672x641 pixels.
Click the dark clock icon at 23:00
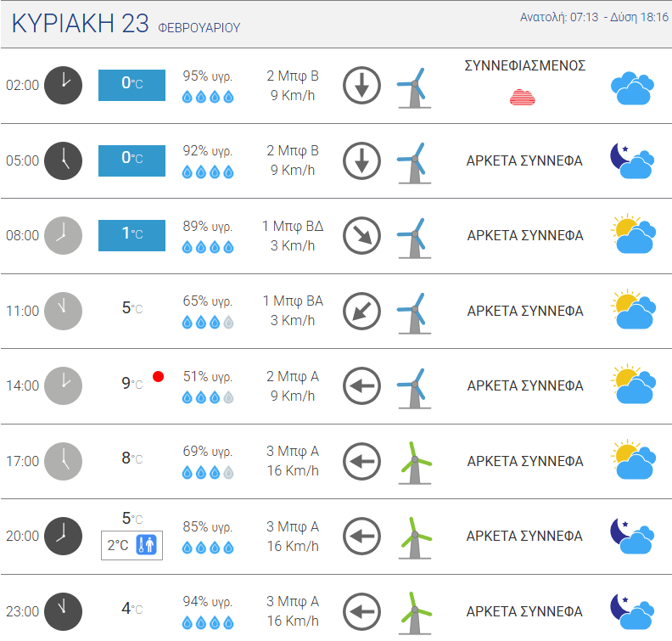63,611
